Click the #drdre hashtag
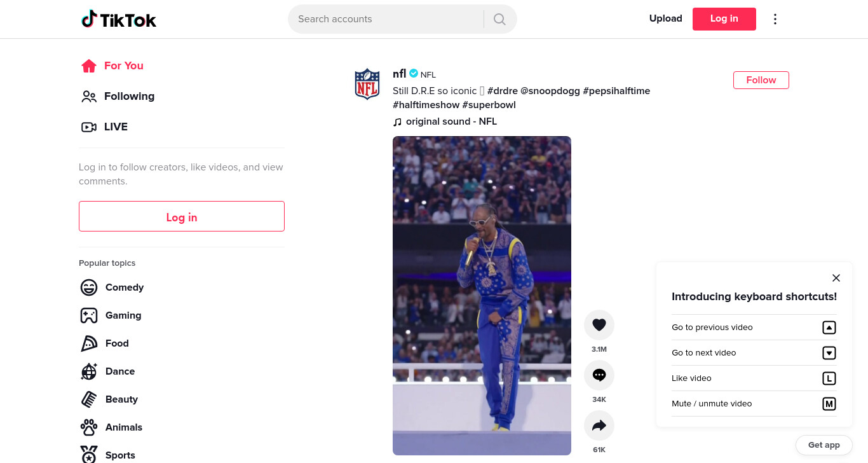The width and height of the screenshot is (868, 463). point(503,91)
